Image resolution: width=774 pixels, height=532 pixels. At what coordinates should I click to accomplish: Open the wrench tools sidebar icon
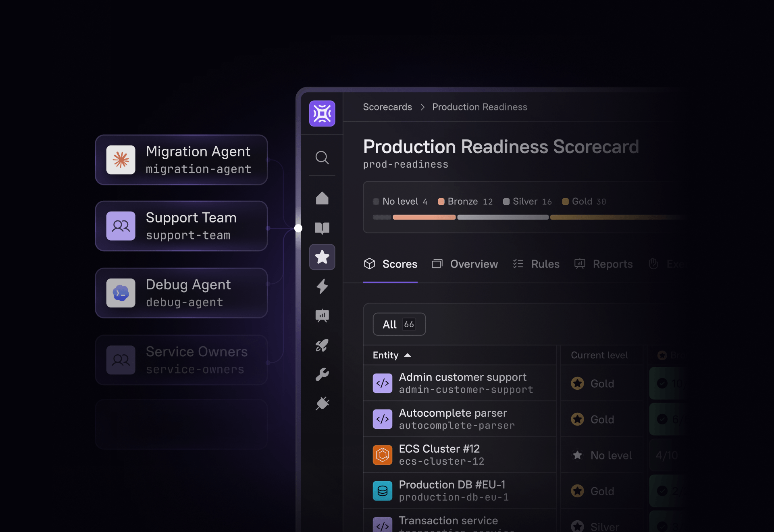(322, 374)
